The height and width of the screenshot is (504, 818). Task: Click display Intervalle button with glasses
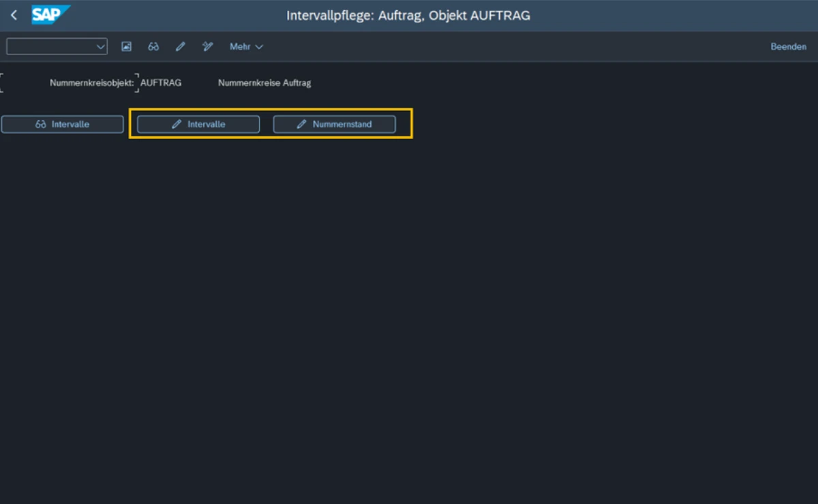tap(62, 124)
